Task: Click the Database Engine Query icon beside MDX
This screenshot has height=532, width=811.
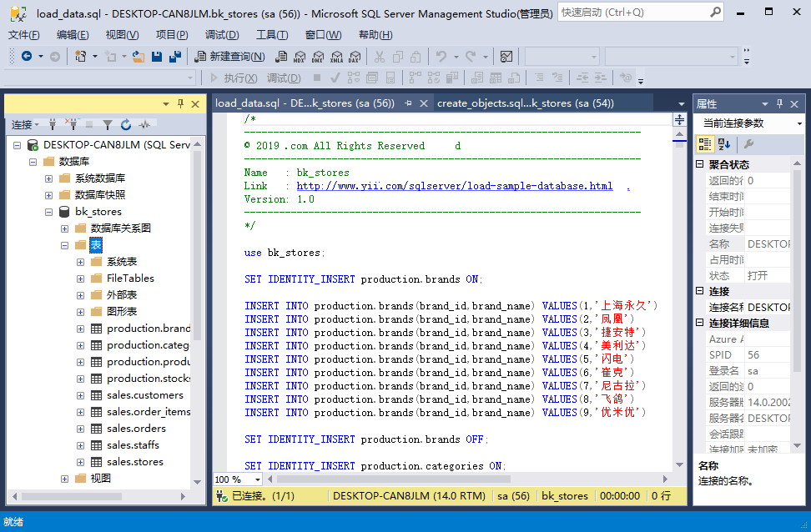Action: pyautogui.click(x=281, y=56)
